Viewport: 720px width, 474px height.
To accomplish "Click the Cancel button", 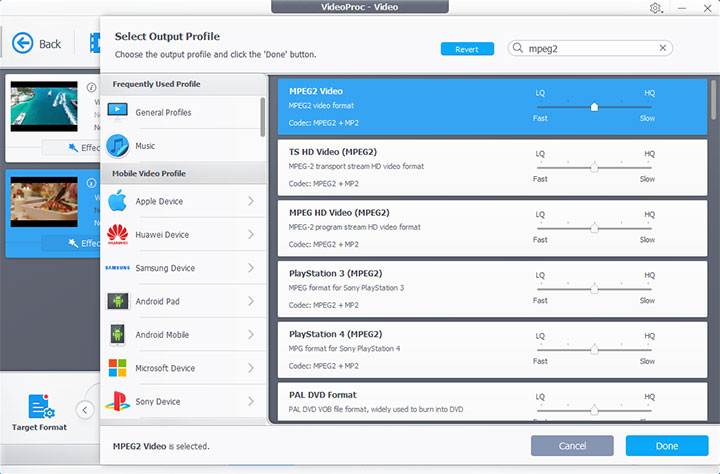I will [x=572, y=445].
